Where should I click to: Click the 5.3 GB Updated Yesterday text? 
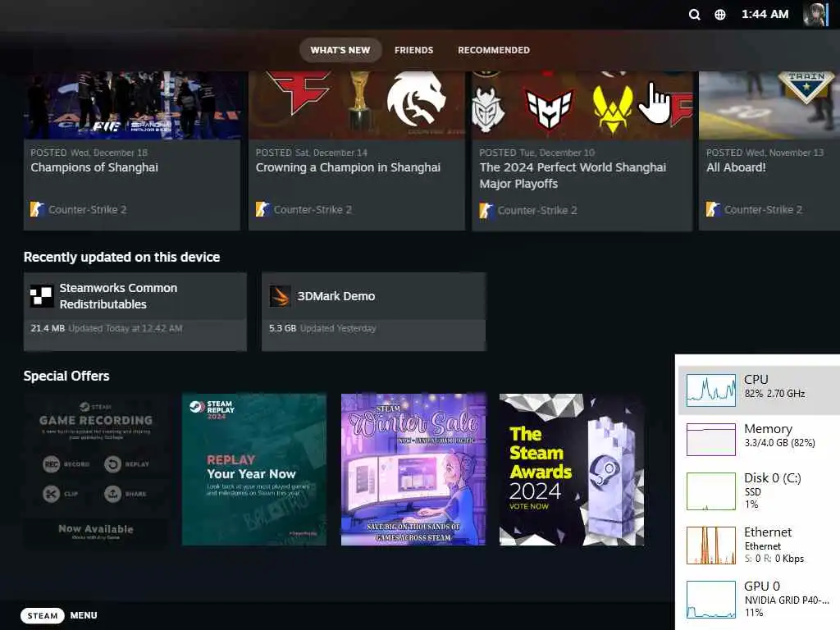click(x=322, y=328)
